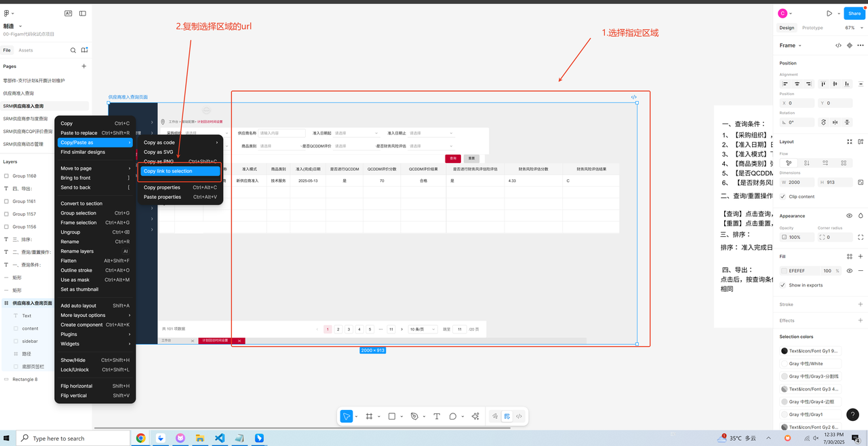Select the Group 1168 layer

pyautogui.click(x=24, y=176)
